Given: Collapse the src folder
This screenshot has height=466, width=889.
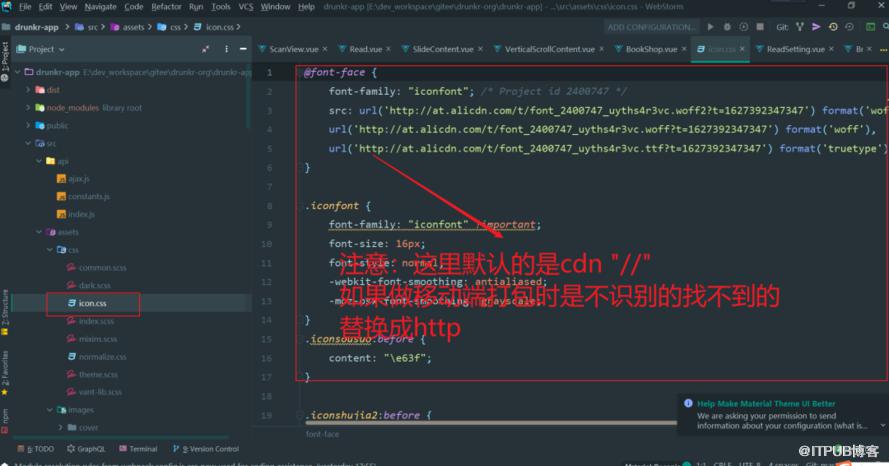Looking at the screenshot, I should 28,143.
